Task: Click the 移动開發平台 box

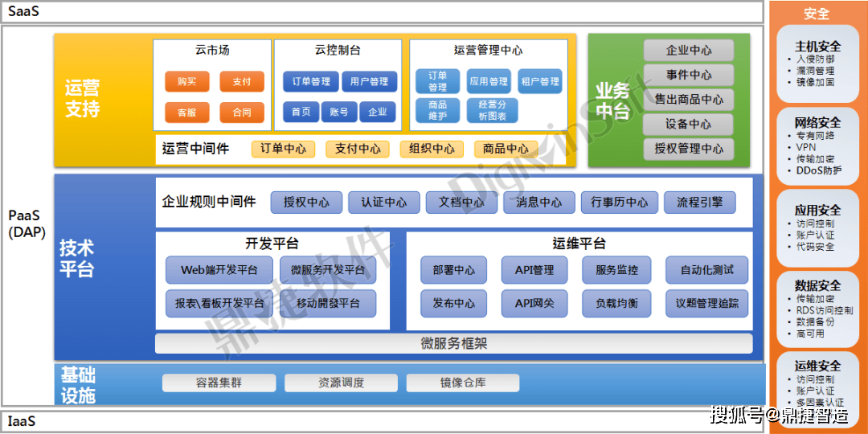Action: pyautogui.click(x=328, y=303)
